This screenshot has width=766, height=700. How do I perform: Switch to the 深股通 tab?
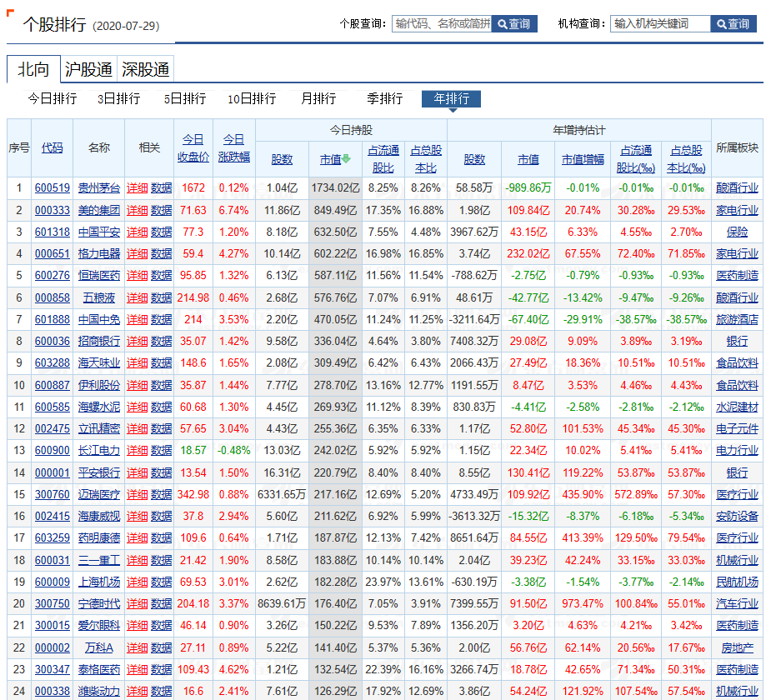tap(146, 69)
